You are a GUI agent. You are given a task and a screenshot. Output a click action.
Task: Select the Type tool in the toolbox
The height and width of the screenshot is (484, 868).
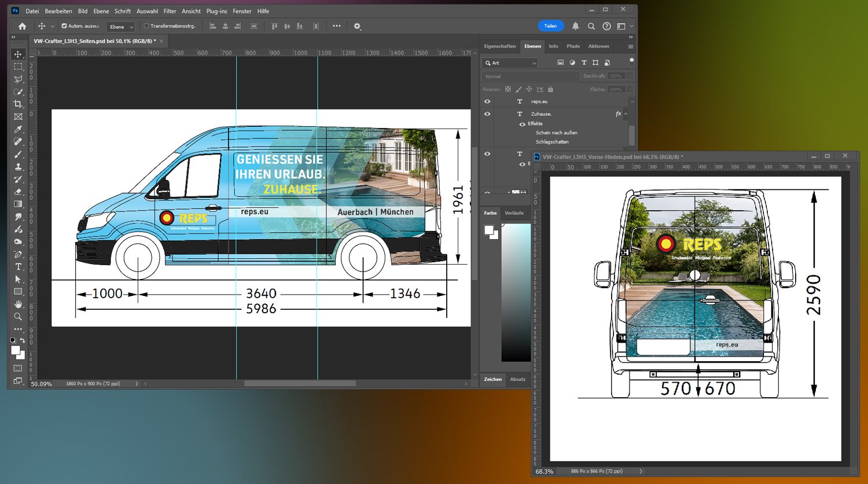(18, 267)
